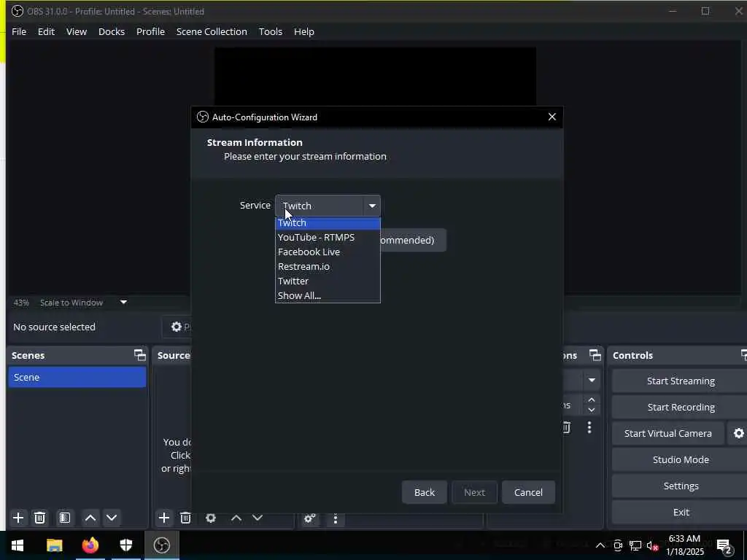Pick Restream.io from service list
Screen dimensions: 747x560
[328, 267]
